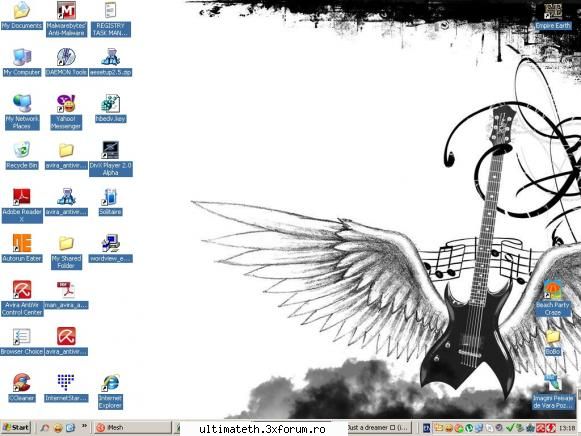Open My Computer desktop icon
Image resolution: width=581 pixels, height=436 pixels.
[x=22, y=57]
